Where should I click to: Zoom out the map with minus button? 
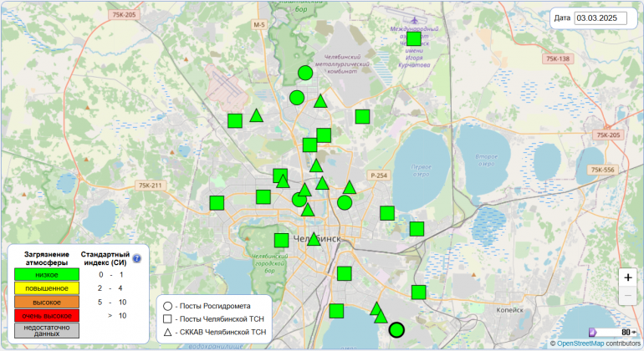coord(628,296)
